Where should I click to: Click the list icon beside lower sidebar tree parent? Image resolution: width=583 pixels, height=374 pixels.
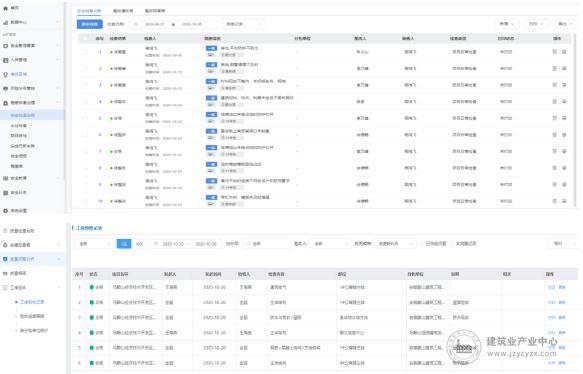pos(5,288)
